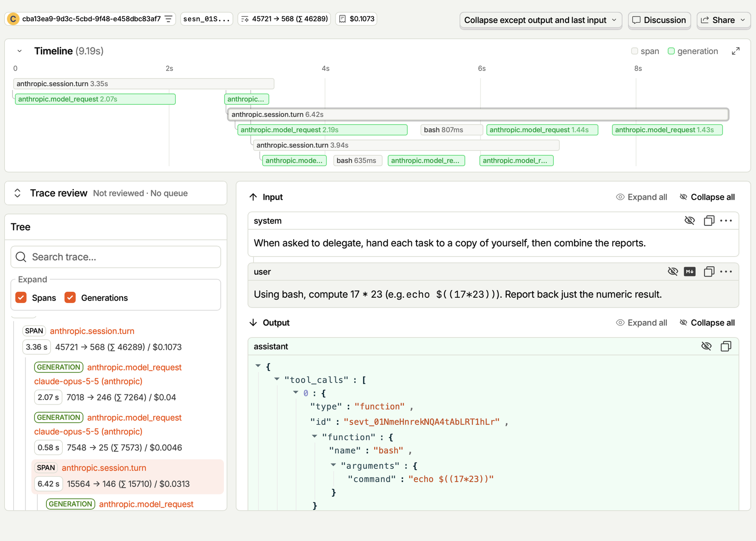This screenshot has width=756, height=541.
Task: Toggle markdown rendering for user message
Action: tap(689, 272)
